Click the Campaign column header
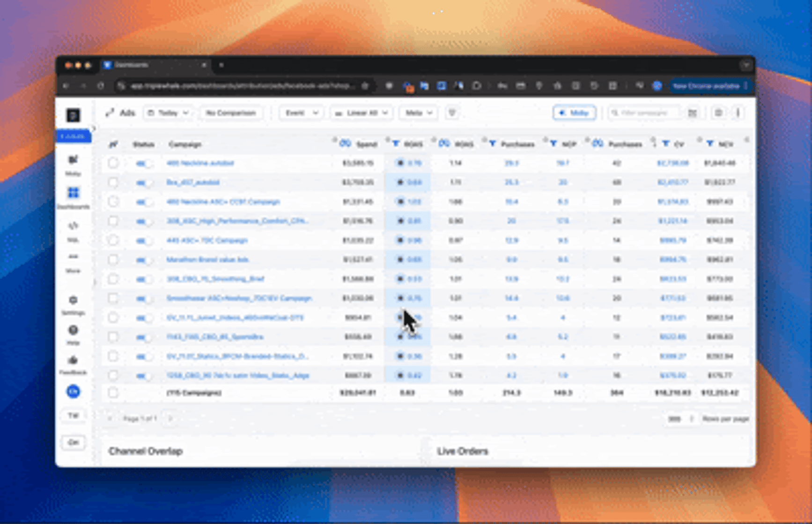The image size is (812, 524). pos(185,144)
